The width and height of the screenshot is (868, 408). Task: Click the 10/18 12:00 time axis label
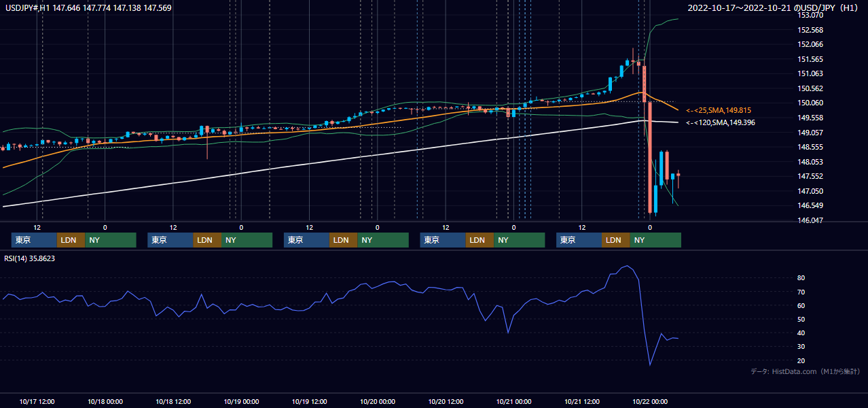pyautogui.click(x=173, y=401)
